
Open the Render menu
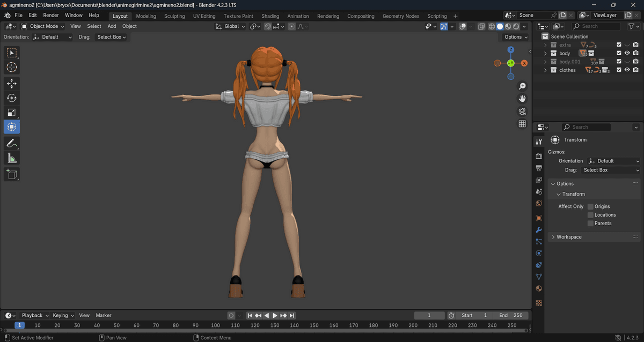click(51, 16)
